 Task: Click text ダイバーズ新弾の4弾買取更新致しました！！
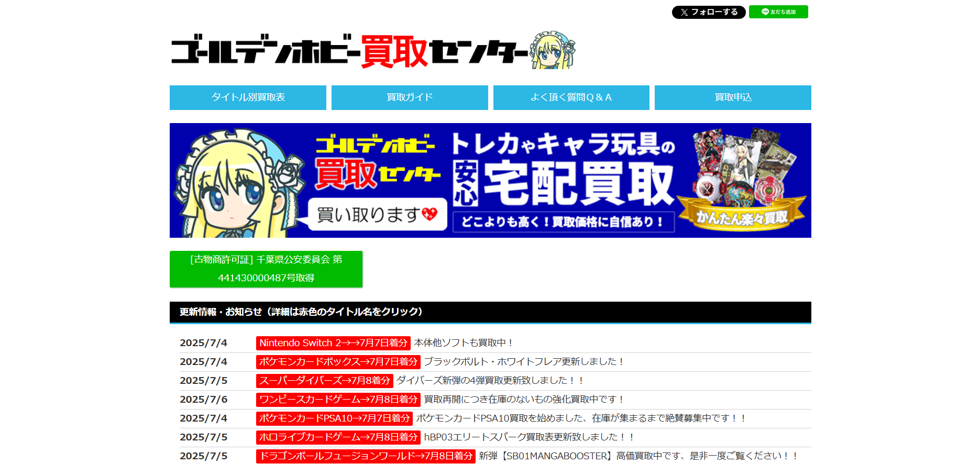pos(491,381)
